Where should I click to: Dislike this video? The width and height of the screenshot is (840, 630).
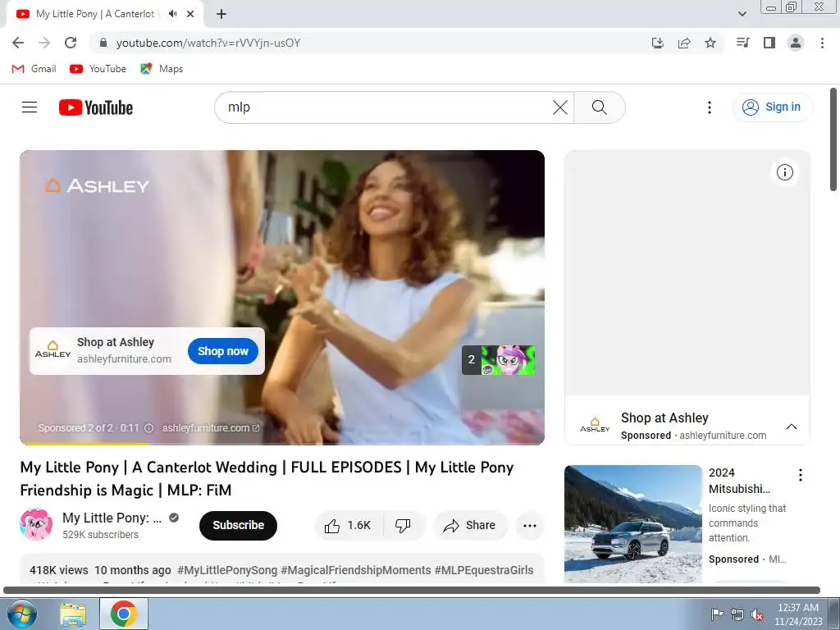[x=404, y=526]
